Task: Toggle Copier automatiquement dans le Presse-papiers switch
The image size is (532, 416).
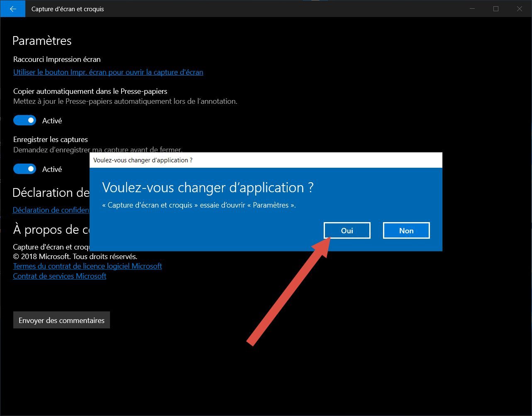Action: click(x=25, y=120)
